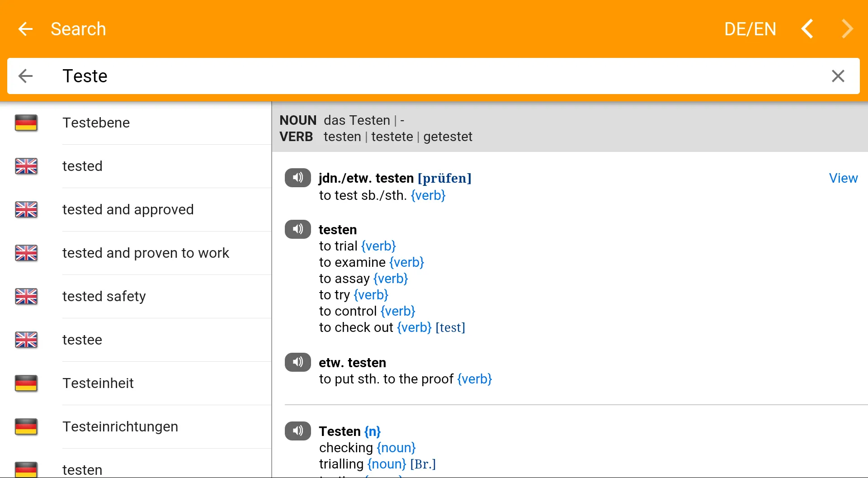This screenshot has width=868, height=478.
Task: Switch language pair via DE/EN
Action: (750, 29)
